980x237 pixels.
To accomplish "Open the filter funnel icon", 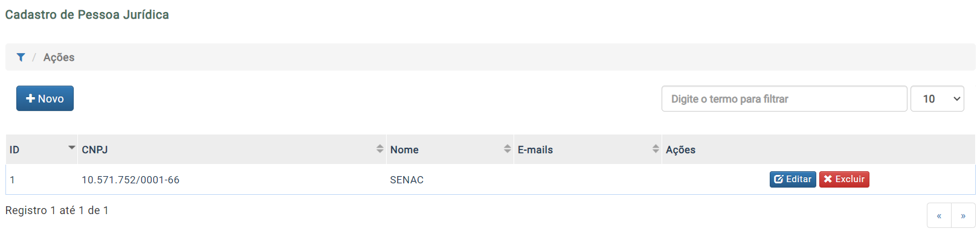I will point(21,57).
